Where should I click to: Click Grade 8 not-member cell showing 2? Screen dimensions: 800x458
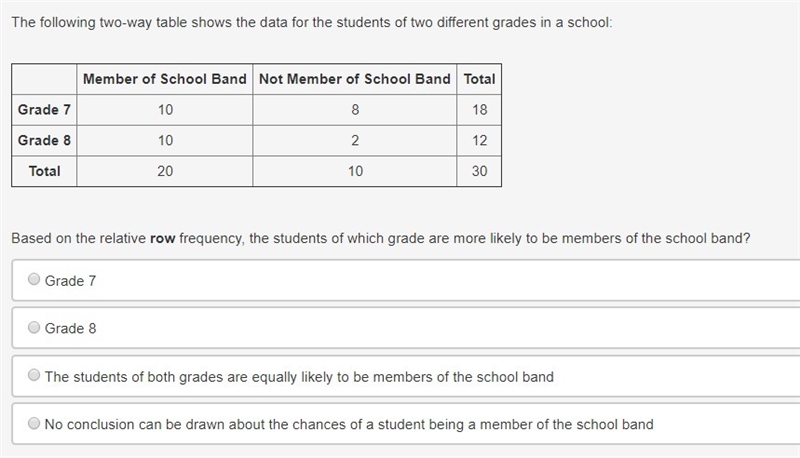pyautogui.click(x=355, y=140)
